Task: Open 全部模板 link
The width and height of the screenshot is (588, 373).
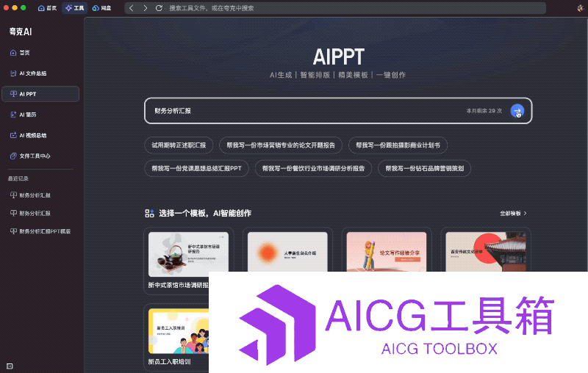Action: [513, 214]
